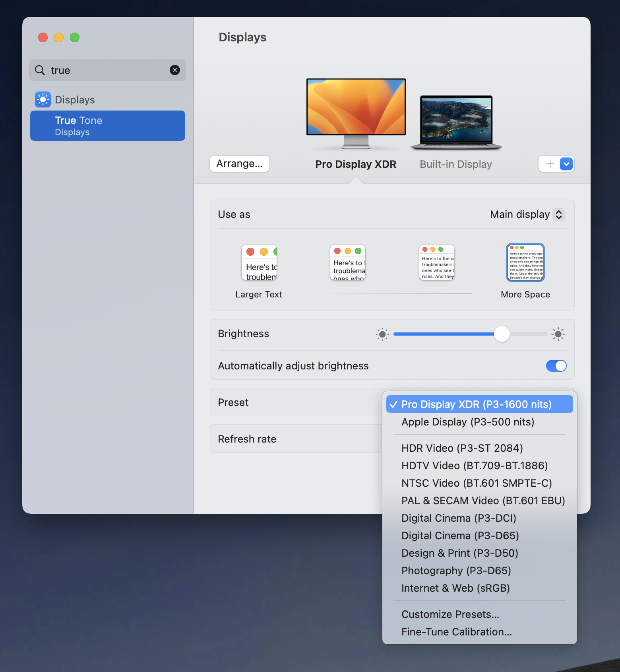The width and height of the screenshot is (620, 672).
Task: Click the Use as row label
Action: 234,214
